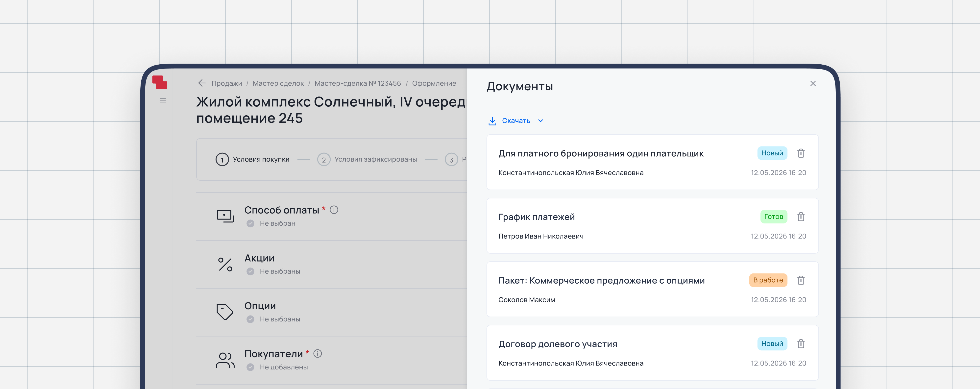Click the check icon under Акции
This screenshot has width=980, height=389.
click(x=250, y=271)
